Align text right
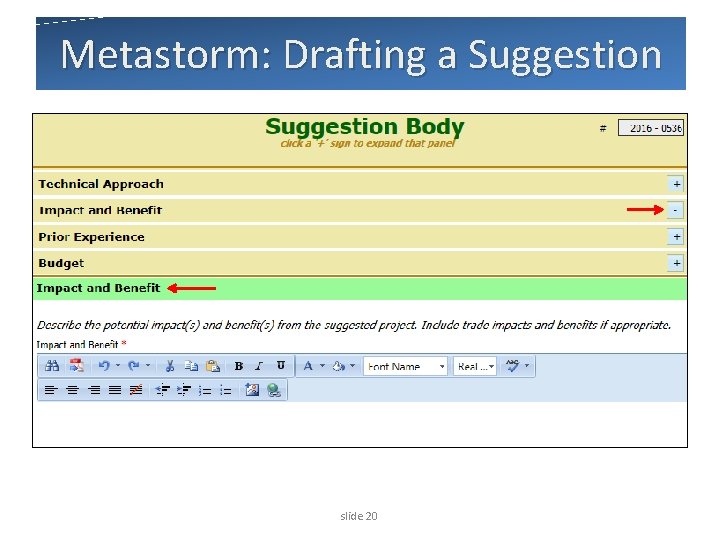The image size is (720, 540). click(x=94, y=390)
